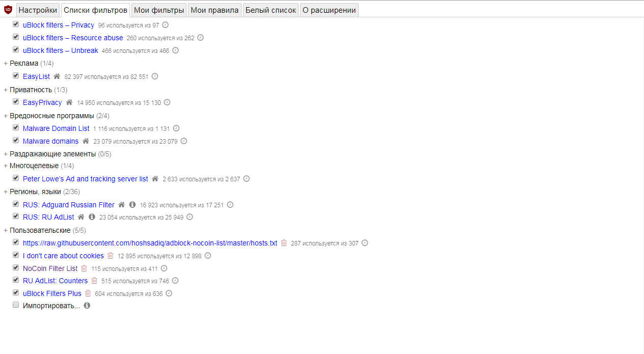The height and width of the screenshot is (354, 644).
Task: Enable the Импортировать checkbox
Action: point(16,305)
